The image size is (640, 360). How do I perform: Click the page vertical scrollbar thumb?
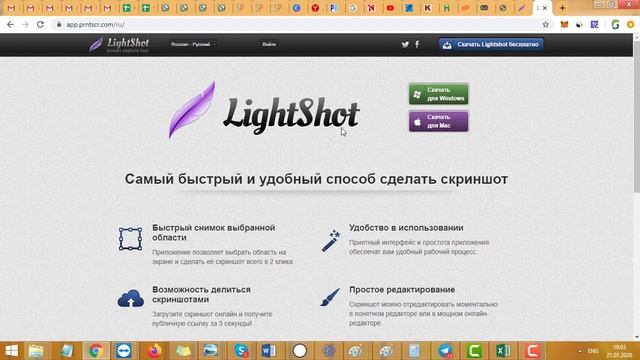(636, 116)
